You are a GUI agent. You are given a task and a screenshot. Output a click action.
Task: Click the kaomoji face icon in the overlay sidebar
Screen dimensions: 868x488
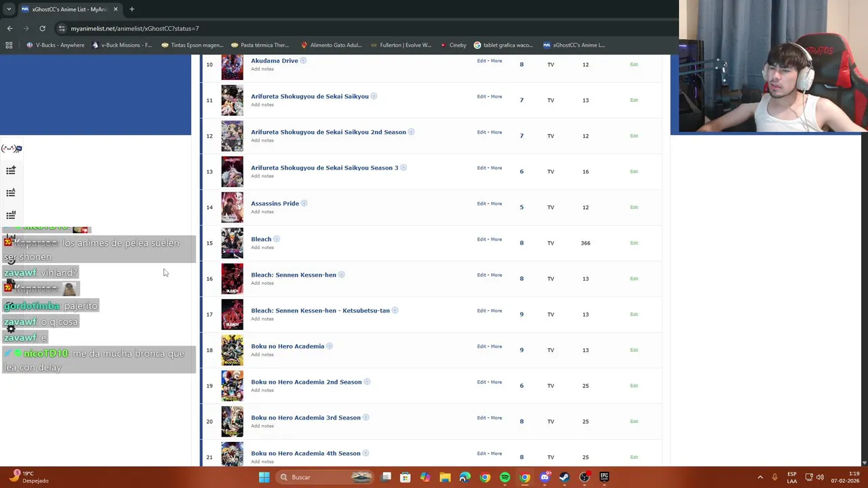click(x=11, y=148)
